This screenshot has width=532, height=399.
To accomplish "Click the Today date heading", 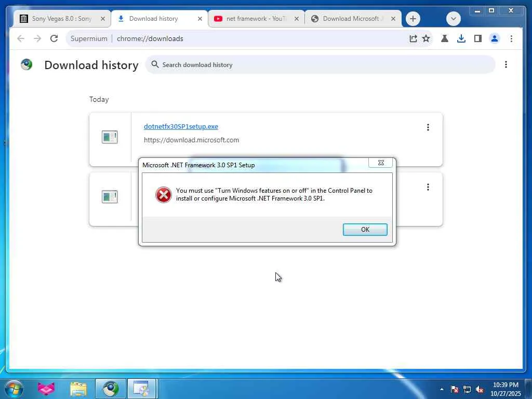I will (99, 99).
